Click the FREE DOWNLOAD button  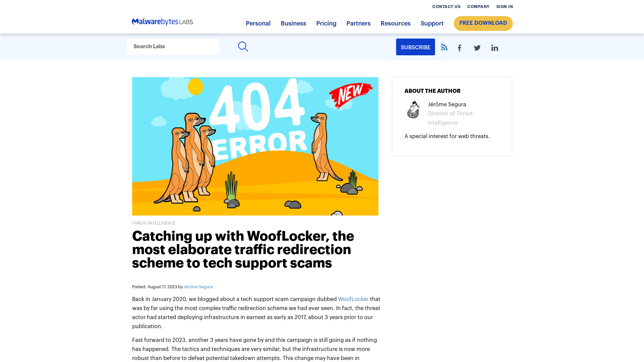(483, 23)
